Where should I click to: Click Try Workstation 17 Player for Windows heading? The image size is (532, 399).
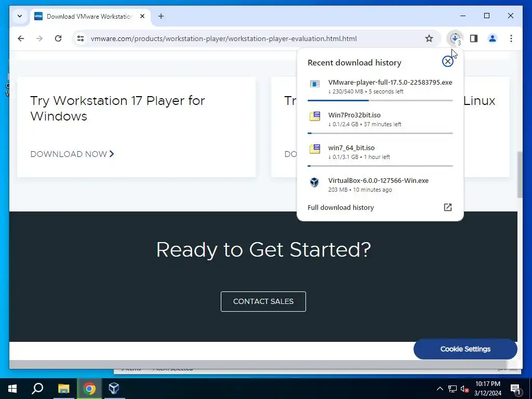pyautogui.click(x=117, y=108)
